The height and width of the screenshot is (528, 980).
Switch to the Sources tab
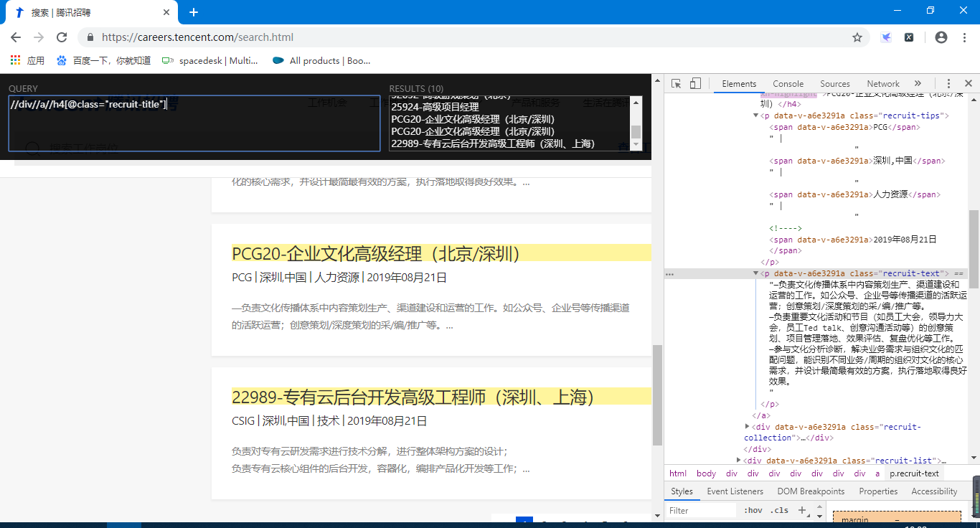coord(835,84)
